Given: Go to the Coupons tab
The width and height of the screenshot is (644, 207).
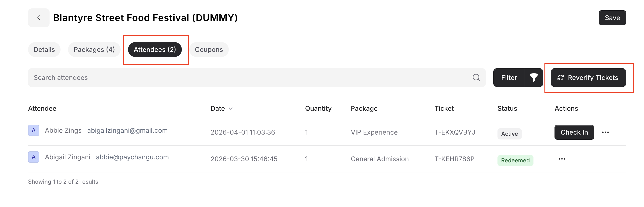Looking at the screenshot, I should pyautogui.click(x=209, y=50).
